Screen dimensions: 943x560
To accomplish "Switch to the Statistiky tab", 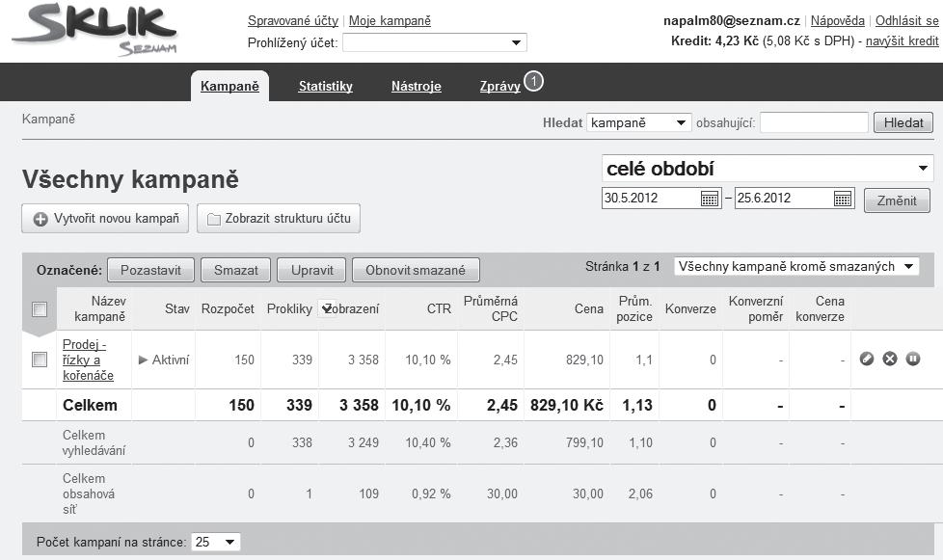I will click(325, 86).
